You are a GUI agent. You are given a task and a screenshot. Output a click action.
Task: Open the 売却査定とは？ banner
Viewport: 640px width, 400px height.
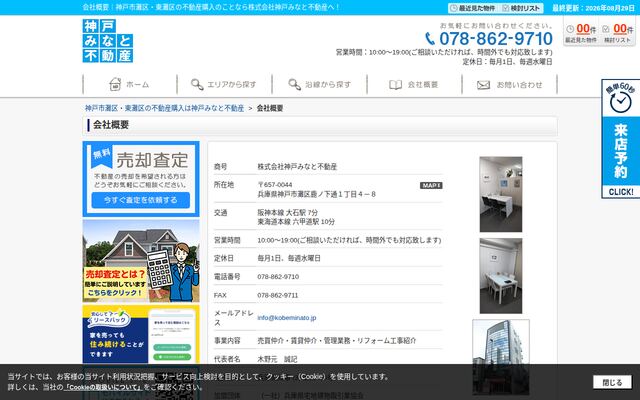click(141, 261)
